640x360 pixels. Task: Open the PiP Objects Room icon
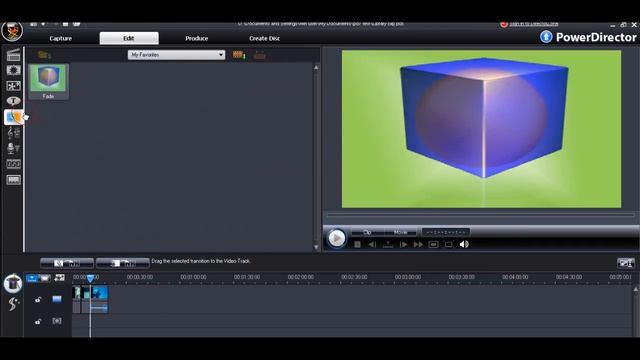(13, 86)
